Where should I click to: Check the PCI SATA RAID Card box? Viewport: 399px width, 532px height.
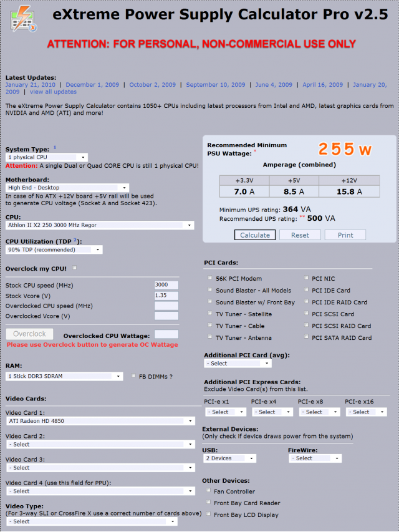click(306, 337)
